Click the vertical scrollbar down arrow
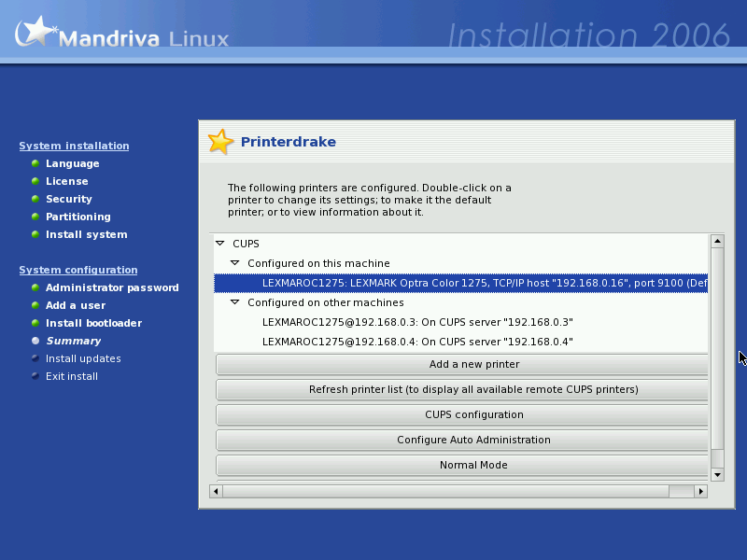The width and height of the screenshot is (747, 560). point(717,475)
